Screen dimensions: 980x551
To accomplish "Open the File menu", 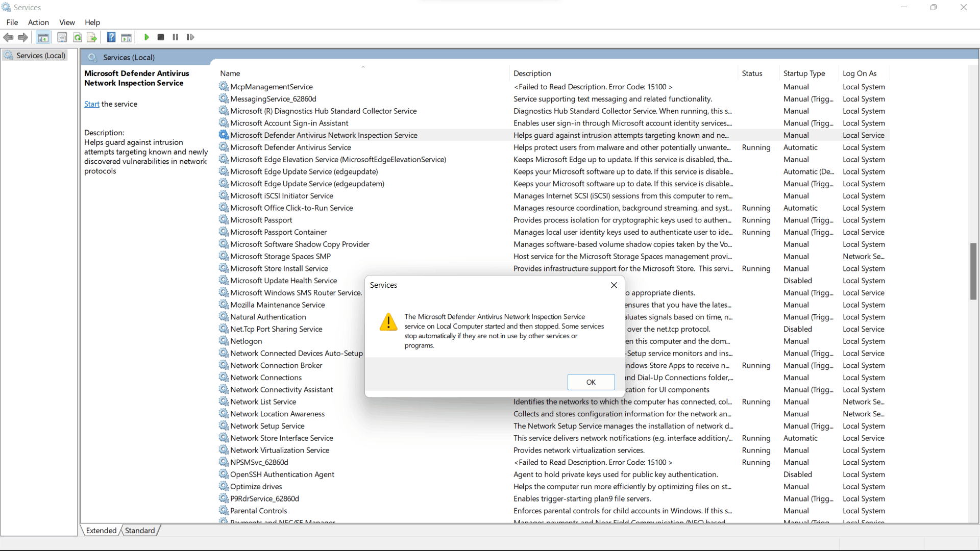I will pos(12,22).
